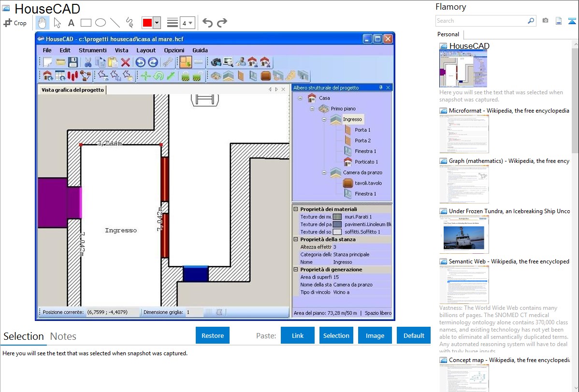Viewport: 579px width, 392px height.
Task: Click the Link paste button
Action: 298,335
